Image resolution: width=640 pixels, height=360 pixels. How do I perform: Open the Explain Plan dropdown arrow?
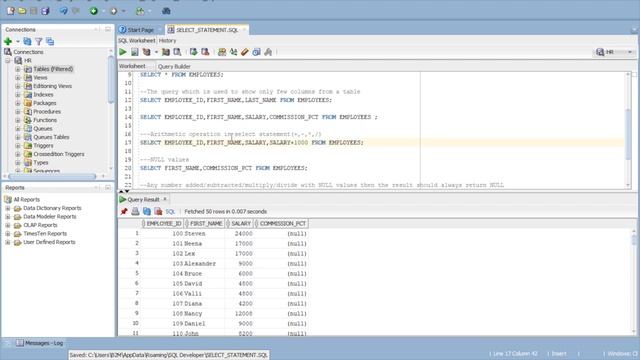156,52
